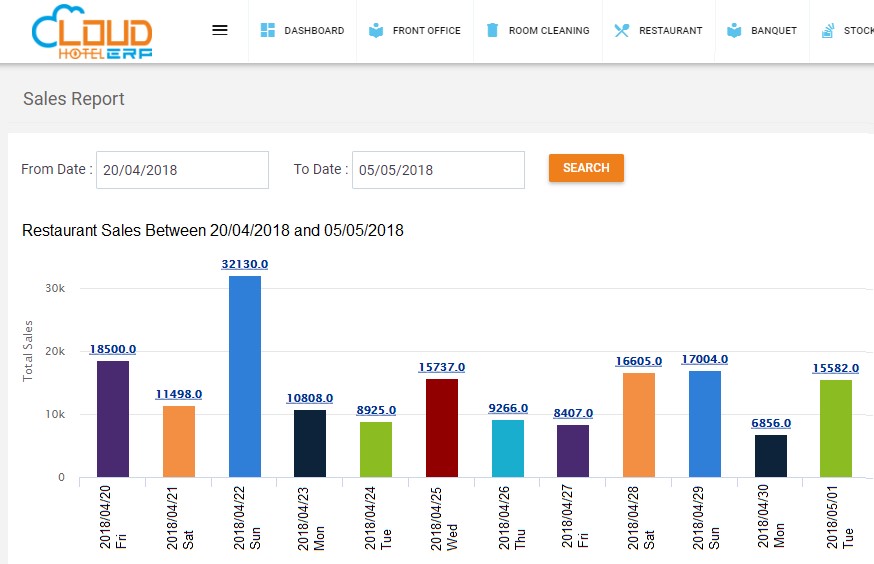Select the blue bar for 2018/04/22
The image size is (874, 564).
[x=245, y=376]
